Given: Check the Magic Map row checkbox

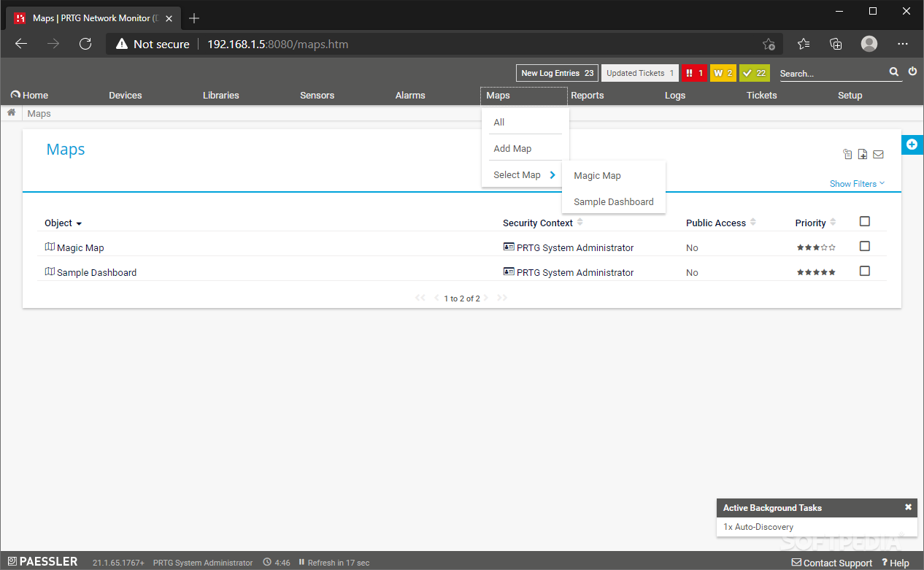Looking at the screenshot, I should [865, 246].
